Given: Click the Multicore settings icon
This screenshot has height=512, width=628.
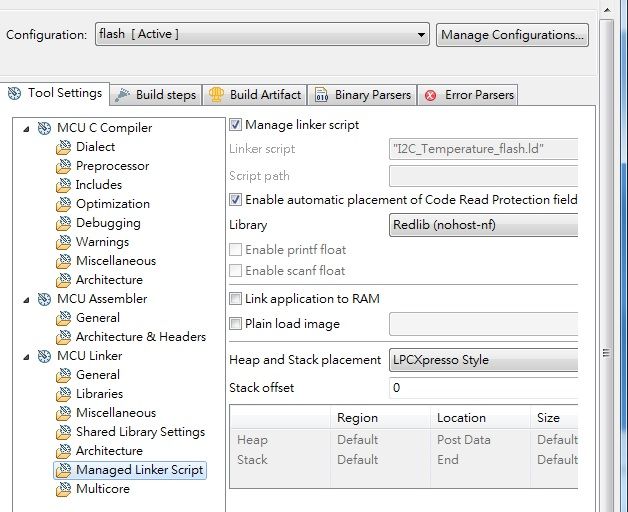Looking at the screenshot, I should (63, 489).
